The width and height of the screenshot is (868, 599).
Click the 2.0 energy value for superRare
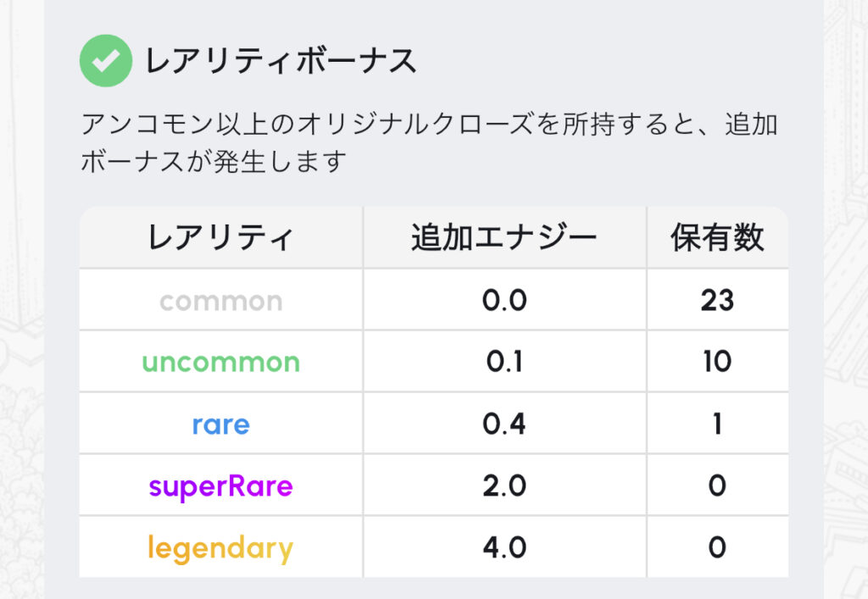[x=504, y=486]
